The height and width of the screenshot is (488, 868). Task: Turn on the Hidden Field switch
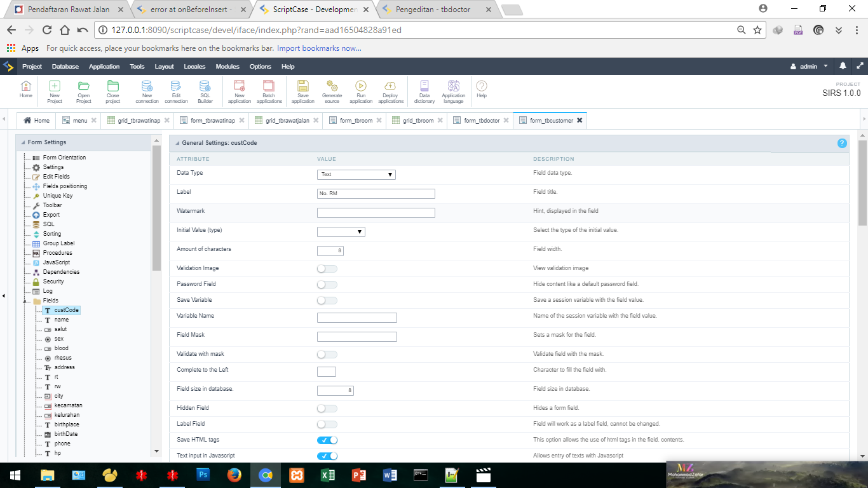click(x=327, y=409)
